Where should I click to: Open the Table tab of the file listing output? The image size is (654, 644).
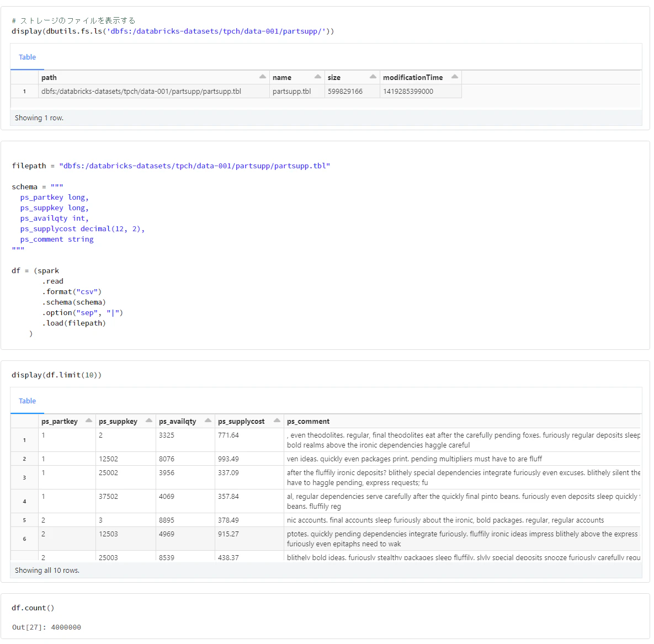[27, 57]
